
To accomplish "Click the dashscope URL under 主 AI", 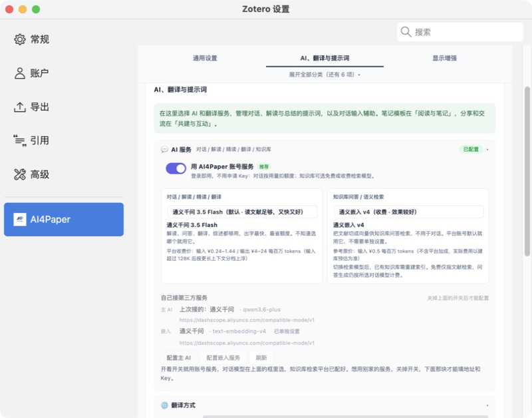I will (247, 320).
